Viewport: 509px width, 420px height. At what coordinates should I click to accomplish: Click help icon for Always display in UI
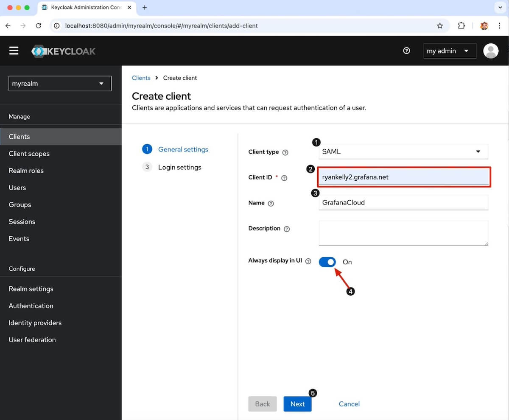(x=308, y=261)
